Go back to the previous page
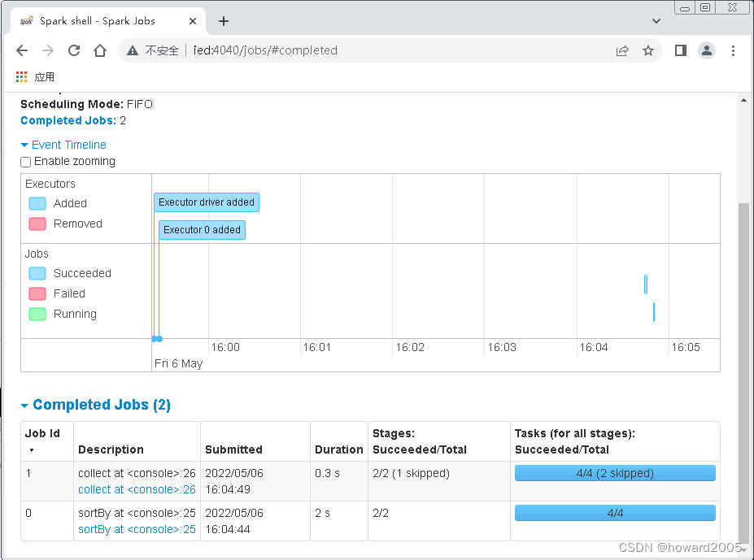Viewport: 754px width, 560px height. pos(22,50)
